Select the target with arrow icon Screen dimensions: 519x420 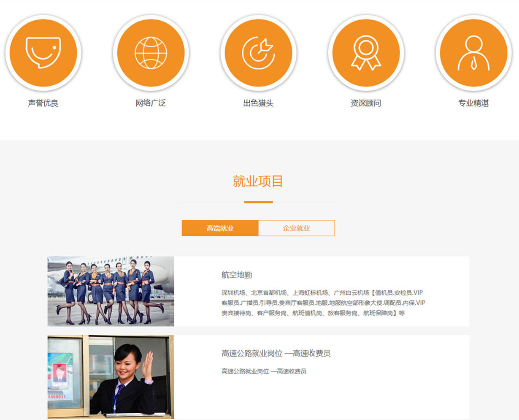(258, 53)
